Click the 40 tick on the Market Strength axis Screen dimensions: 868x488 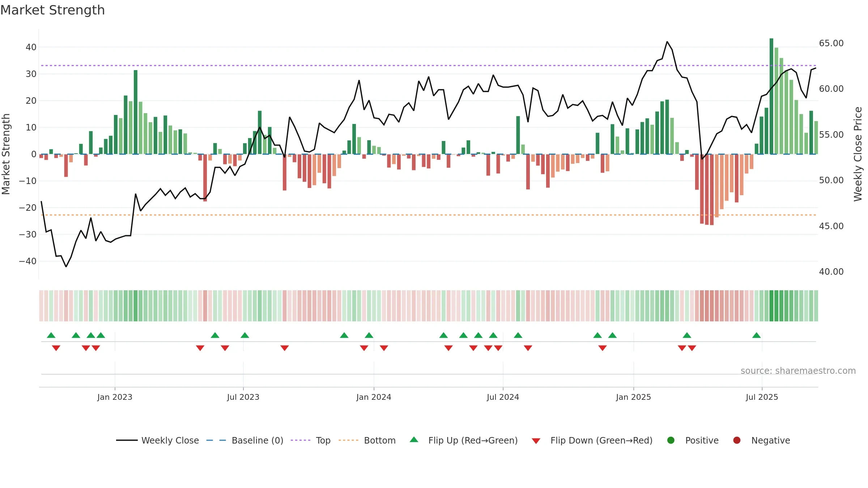(x=31, y=47)
